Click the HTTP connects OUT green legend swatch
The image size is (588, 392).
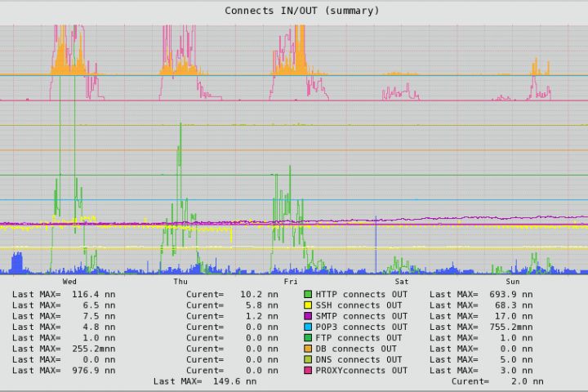308,295
